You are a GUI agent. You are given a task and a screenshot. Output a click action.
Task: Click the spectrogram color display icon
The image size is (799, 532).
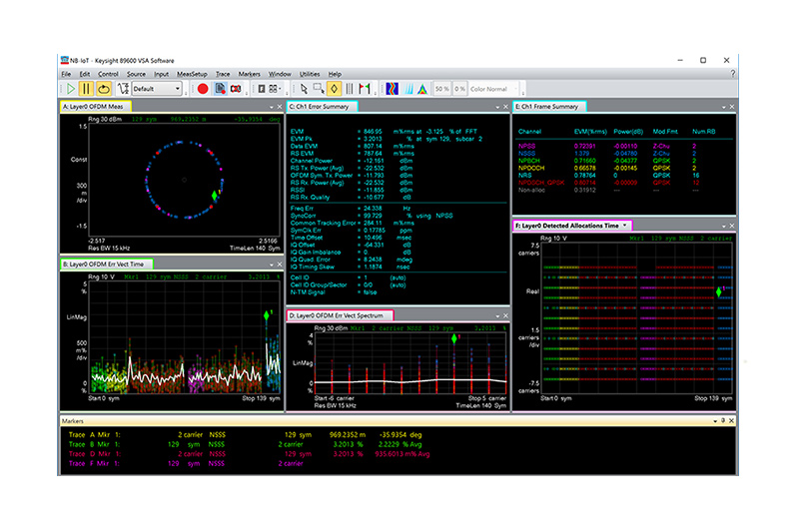393,89
